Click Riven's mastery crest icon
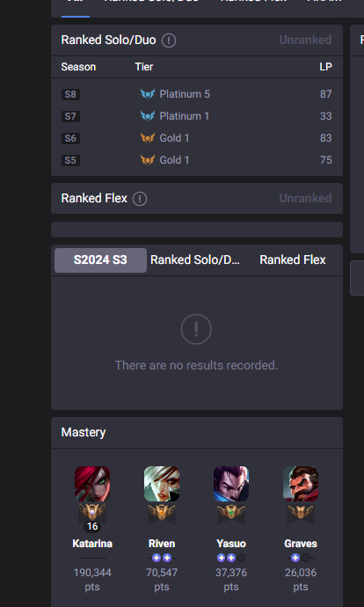 162,514
